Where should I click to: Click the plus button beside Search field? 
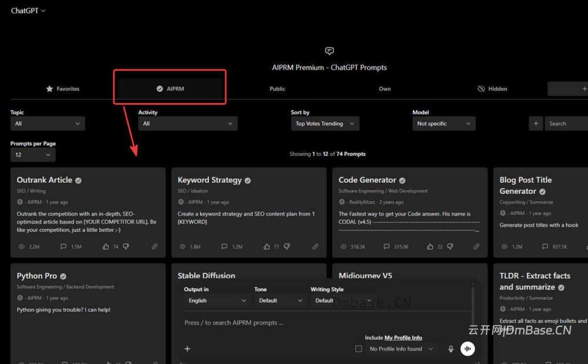point(536,123)
